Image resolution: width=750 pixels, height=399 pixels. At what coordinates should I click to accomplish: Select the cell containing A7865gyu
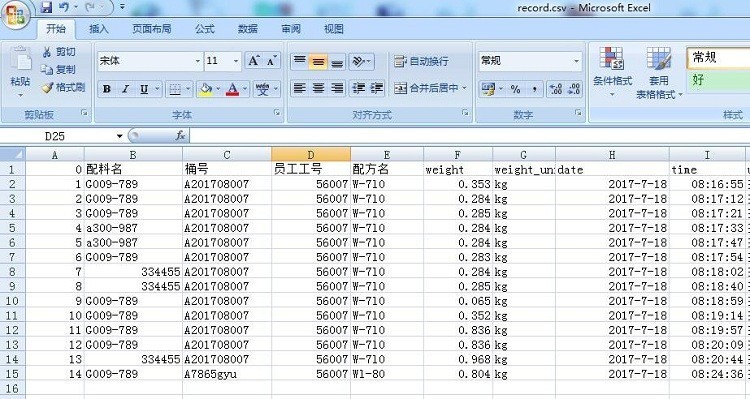click(x=227, y=374)
